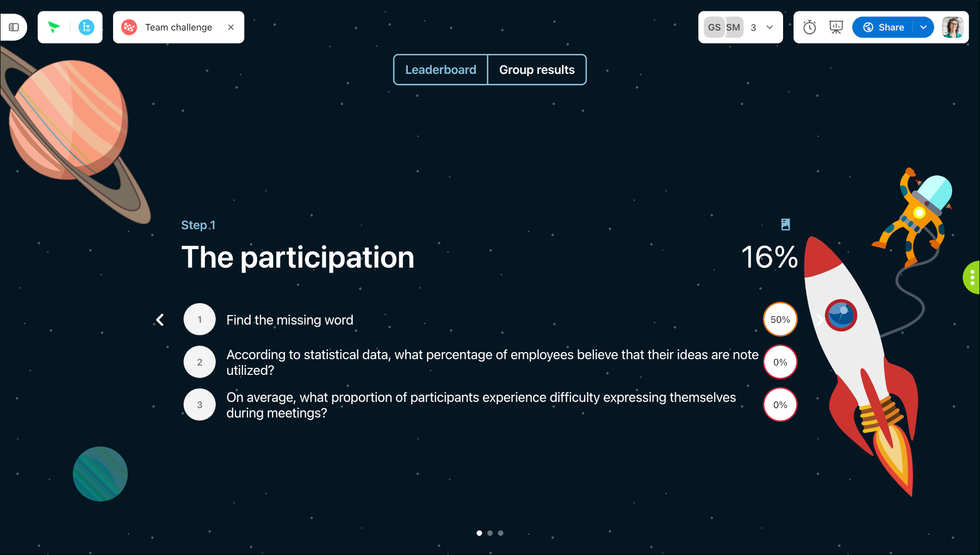The height and width of the screenshot is (555, 980).
Task: Open the blue outline list icon
Action: [x=86, y=27]
